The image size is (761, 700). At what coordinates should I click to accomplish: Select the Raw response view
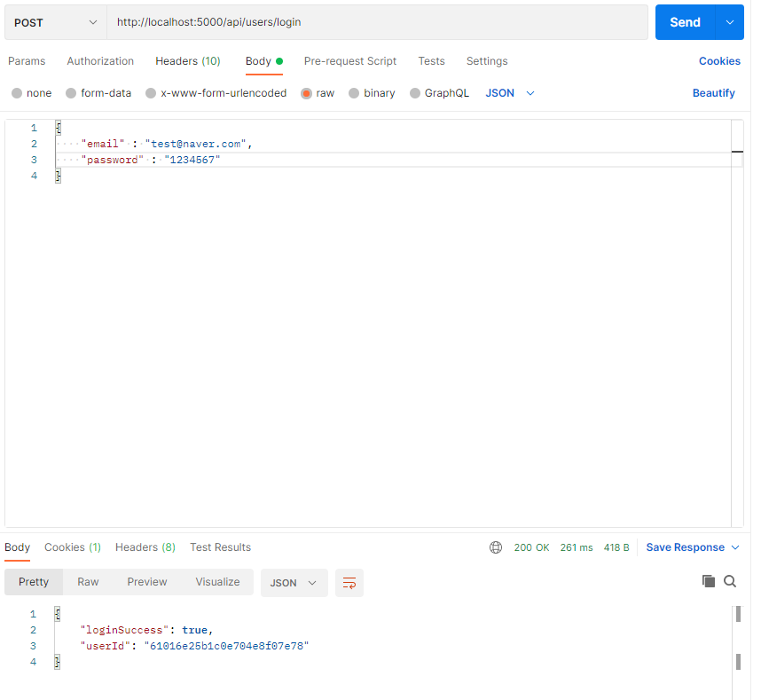tap(88, 582)
